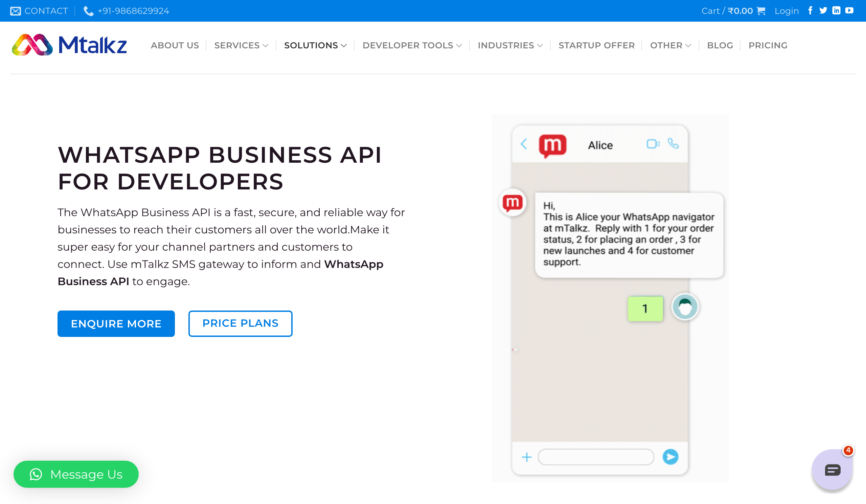866x504 pixels.
Task: Expand the Developer Tools dropdown
Action: coord(412,45)
